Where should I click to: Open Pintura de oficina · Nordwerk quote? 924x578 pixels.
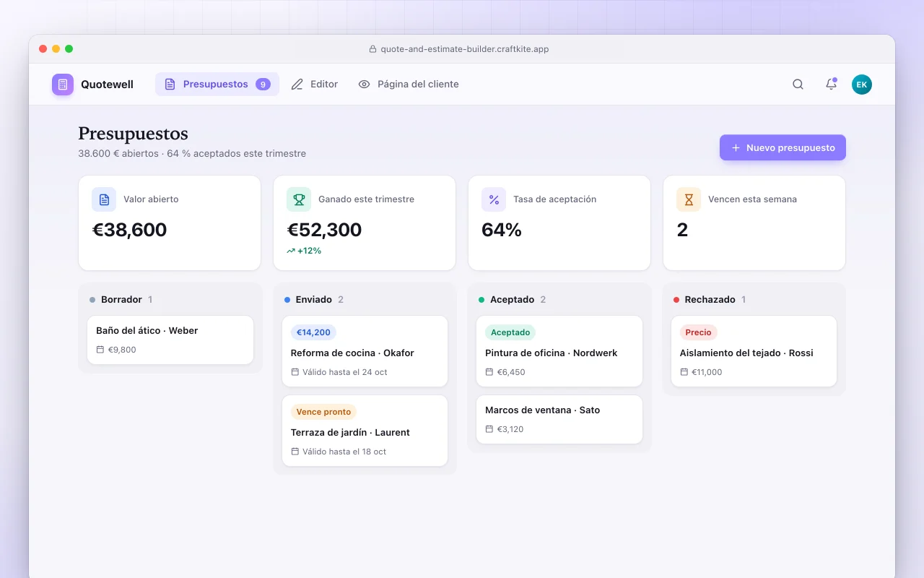point(559,351)
